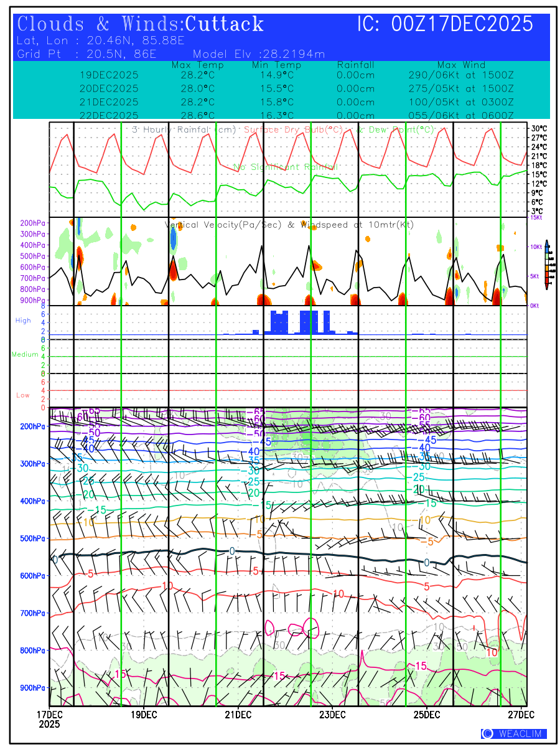The height and width of the screenshot is (747, 560).
Task: Click the Low cloud cover label
Action: pyautogui.click(x=23, y=395)
